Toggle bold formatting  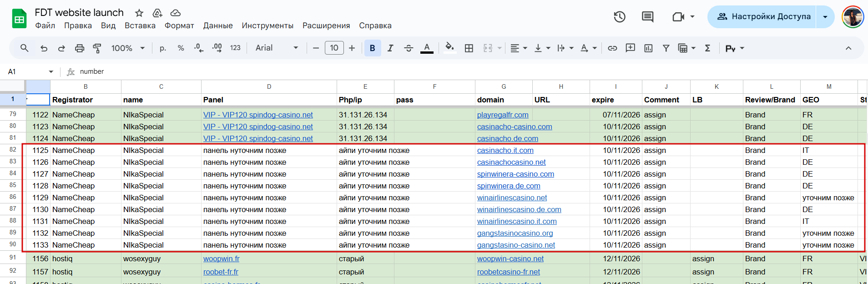pos(372,48)
